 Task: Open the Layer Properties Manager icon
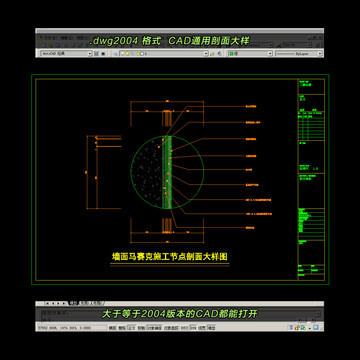(115, 53)
